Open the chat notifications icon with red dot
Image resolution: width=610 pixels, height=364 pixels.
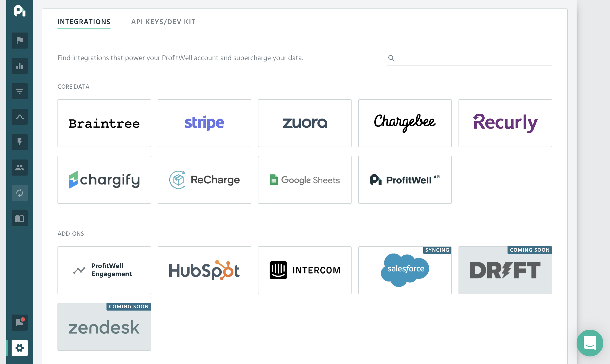pos(20,323)
